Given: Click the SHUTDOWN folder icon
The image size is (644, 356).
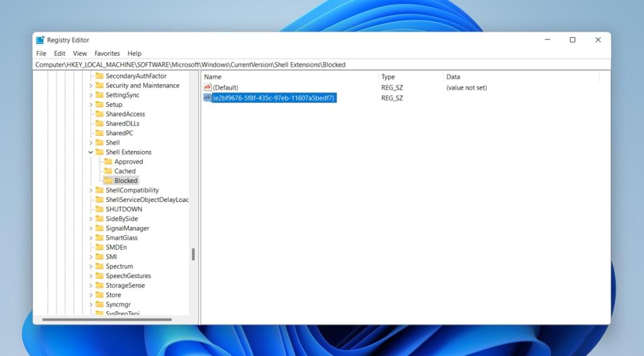Looking at the screenshot, I should 99,209.
